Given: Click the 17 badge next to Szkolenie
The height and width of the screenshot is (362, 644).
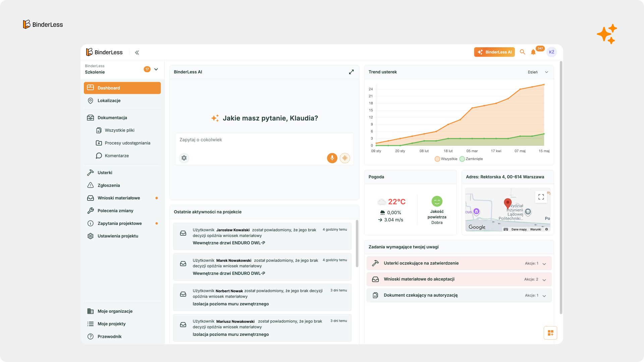Looking at the screenshot, I should point(147,69).
